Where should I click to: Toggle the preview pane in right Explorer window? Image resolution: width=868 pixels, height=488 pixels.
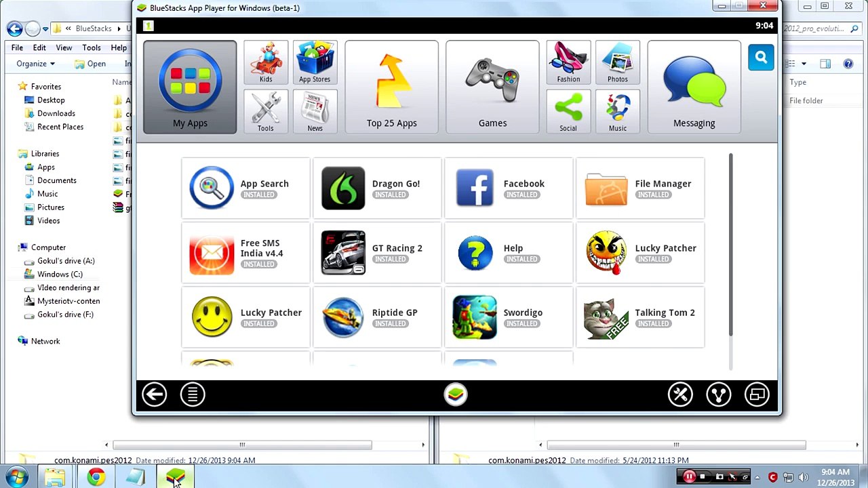[825, 64]
